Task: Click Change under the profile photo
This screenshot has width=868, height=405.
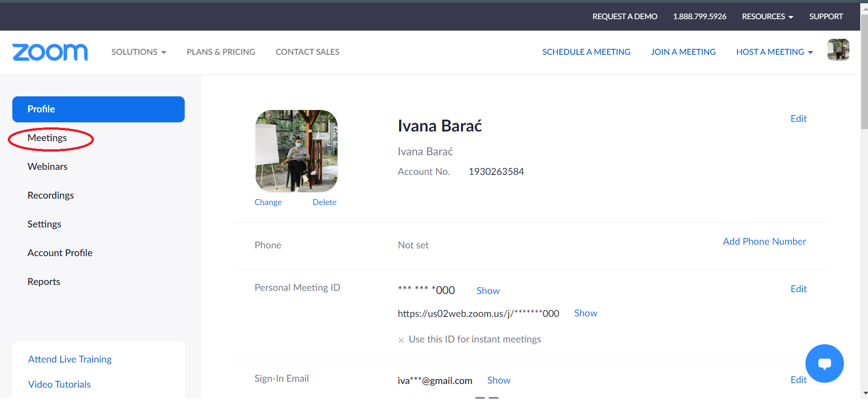Action: coord(268,202)
